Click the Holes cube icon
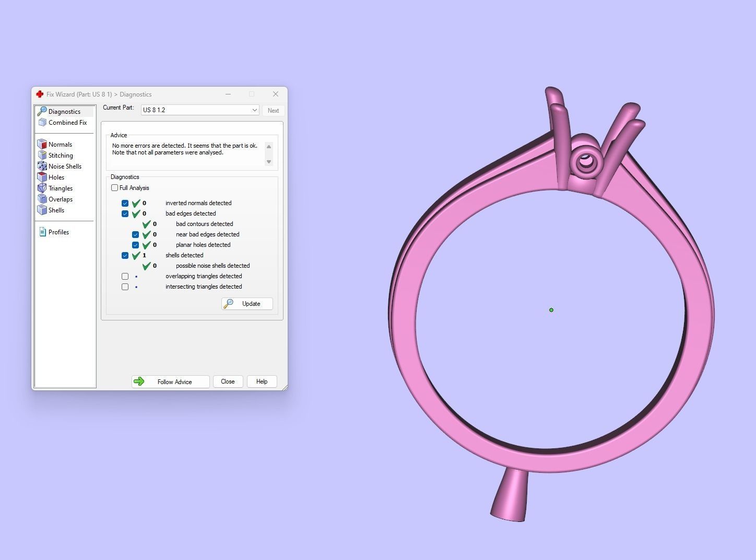Viewport: 756px width, 560px height. [x=42, y=177]
